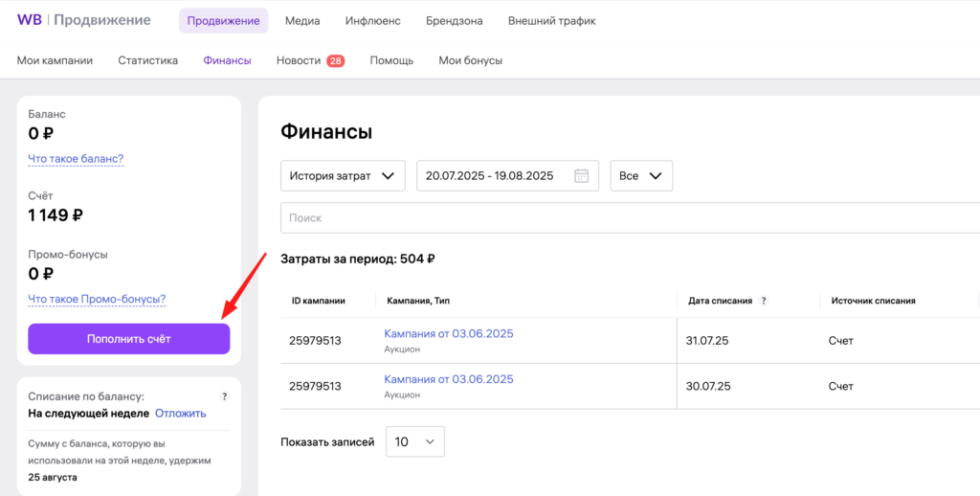The width and height of the screenshot is (980, 496).
Task: Open the Внешний трафик tab
Action: (552, 21)
